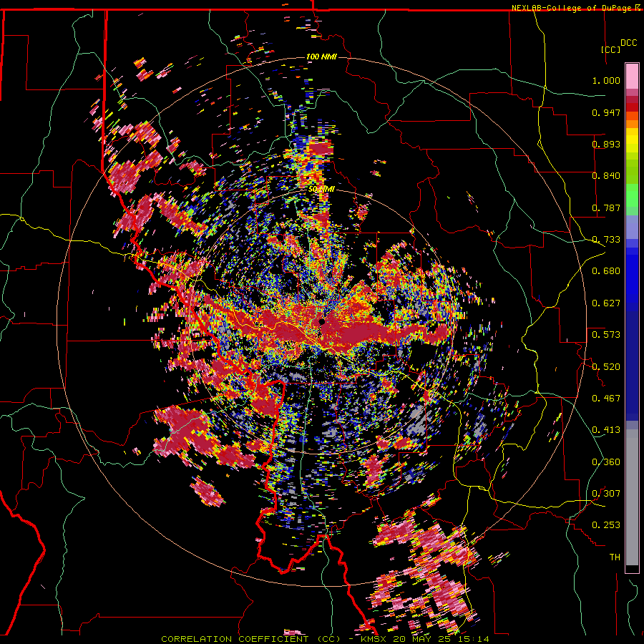This screenshot has height=644, width=644.
Task: Click the 0.840 color scale value
Action: tap(606, 176)
